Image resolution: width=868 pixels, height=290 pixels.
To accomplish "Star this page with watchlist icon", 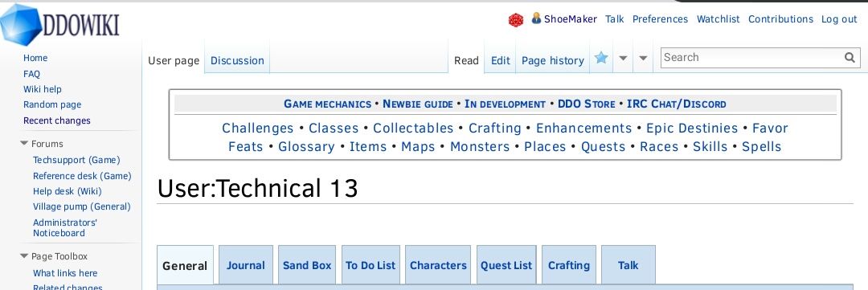I will (601, 58).
